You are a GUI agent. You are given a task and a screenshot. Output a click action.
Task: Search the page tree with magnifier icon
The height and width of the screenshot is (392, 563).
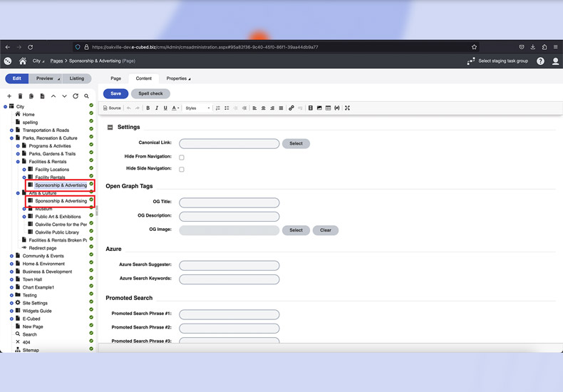coord(87,96)
